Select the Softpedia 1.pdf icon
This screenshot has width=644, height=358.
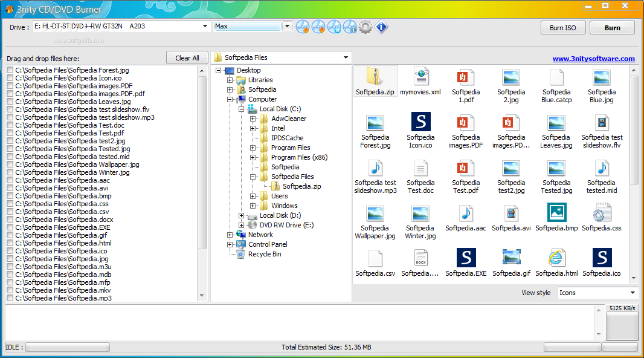[x=466, y=77]
